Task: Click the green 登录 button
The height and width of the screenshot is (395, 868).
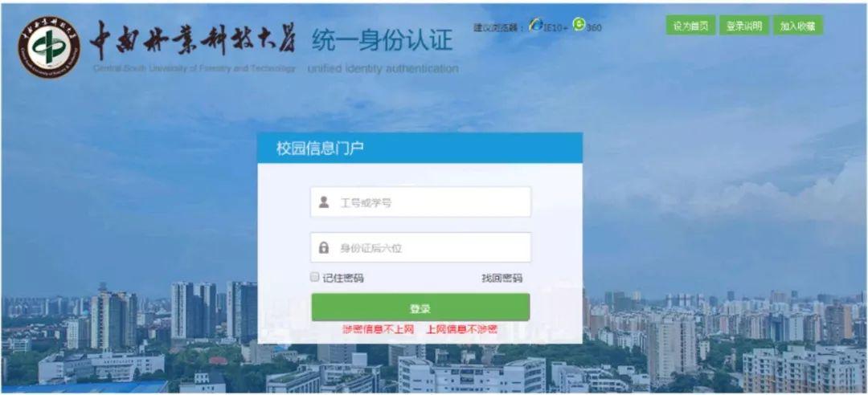Action: [420, 307]
